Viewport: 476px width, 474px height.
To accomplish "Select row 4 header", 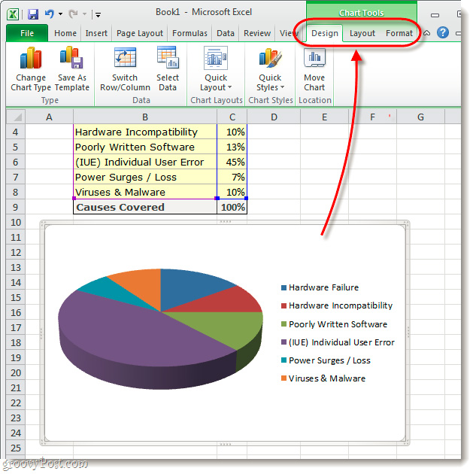I will [x=16, y=132].
